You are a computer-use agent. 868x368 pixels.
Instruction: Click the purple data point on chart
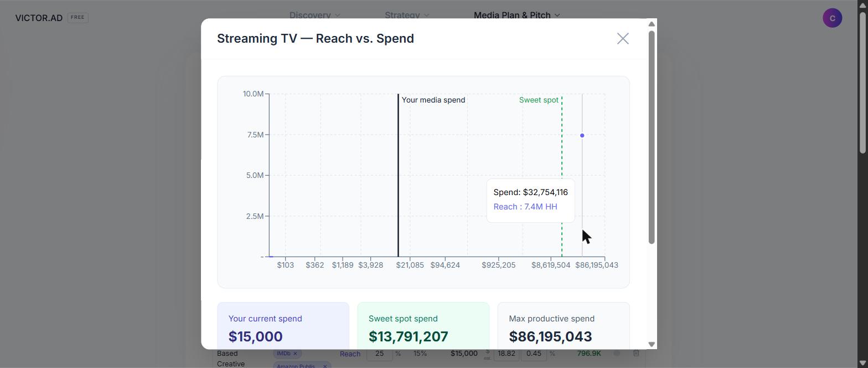click(x=582, y=135)
